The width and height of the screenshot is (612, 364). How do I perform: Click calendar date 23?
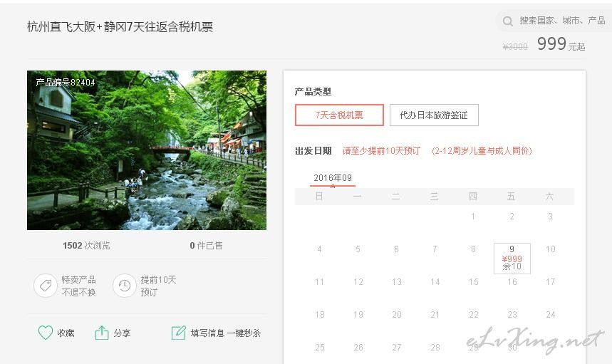512,314
